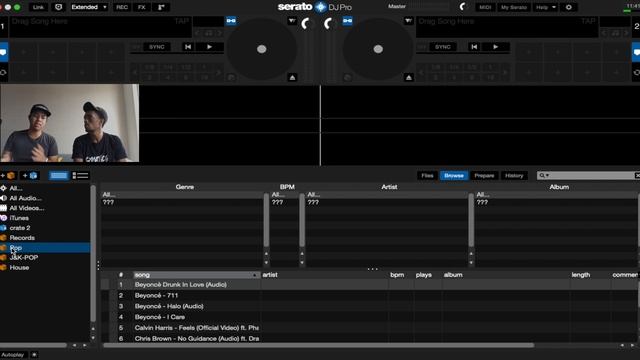Select track Beyoncé - I Care
The width and height of the screenshot is (640, 360).
(x=160, y=317)
